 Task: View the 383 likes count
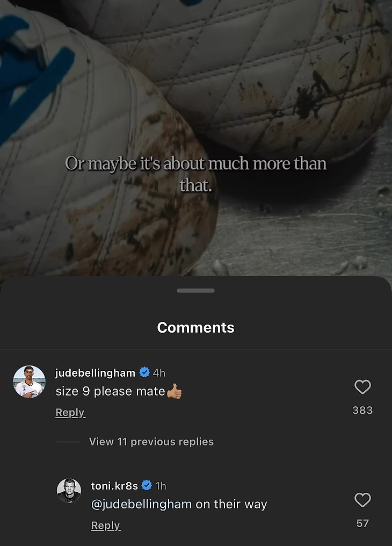(x=362, y=410)
